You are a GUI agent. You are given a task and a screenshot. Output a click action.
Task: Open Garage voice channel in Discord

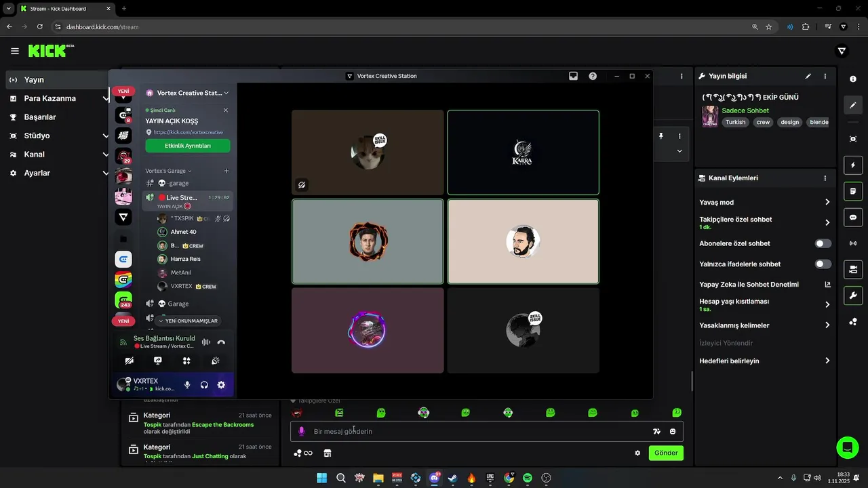click(188, 304)
